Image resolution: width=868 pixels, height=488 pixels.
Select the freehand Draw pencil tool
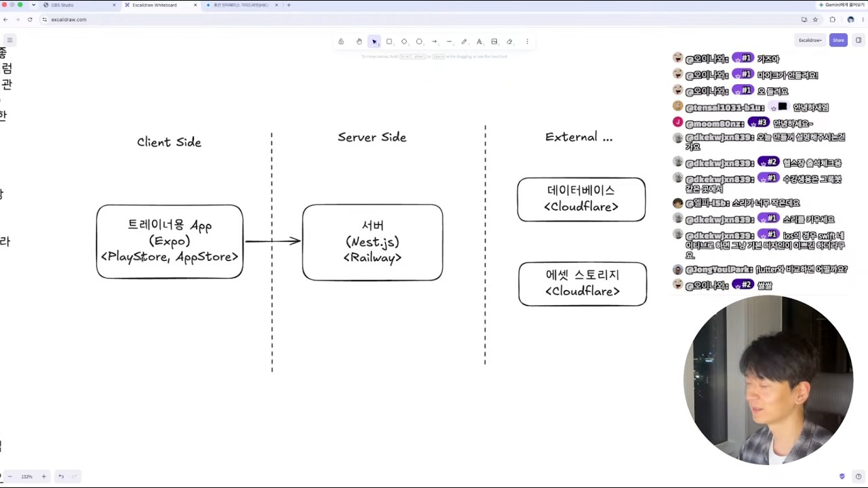(x=464, y=41)
